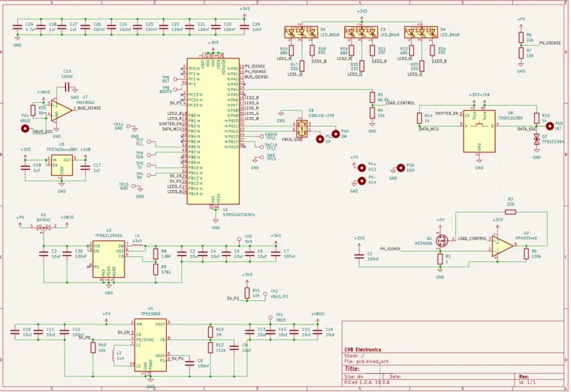Select the D3 LED_BAGR RGB LED symbol

tap(361, 32)
